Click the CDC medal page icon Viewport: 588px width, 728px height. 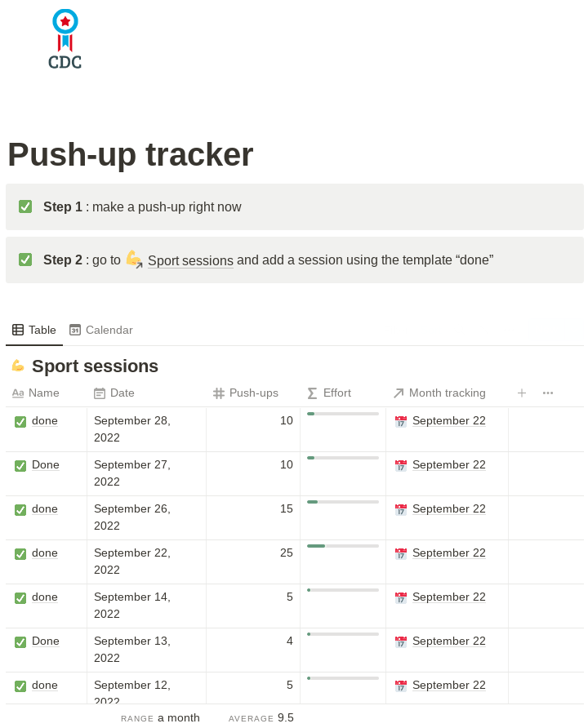[65, 39]
